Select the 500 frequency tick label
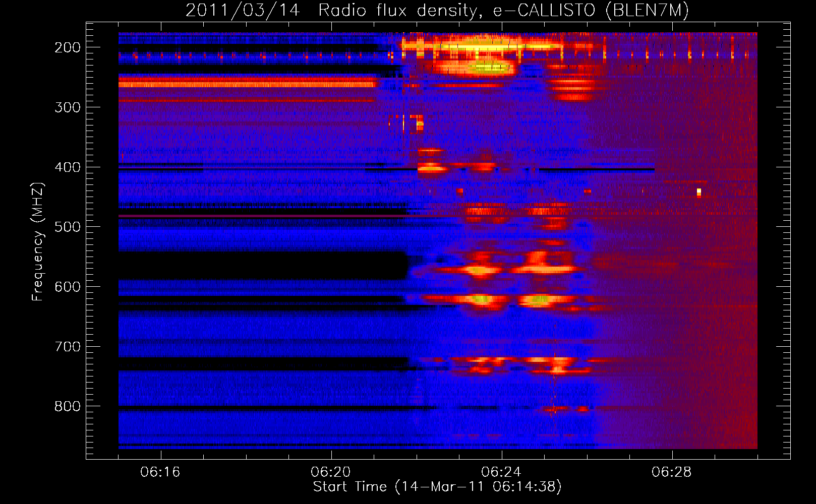 pos(68,227)
